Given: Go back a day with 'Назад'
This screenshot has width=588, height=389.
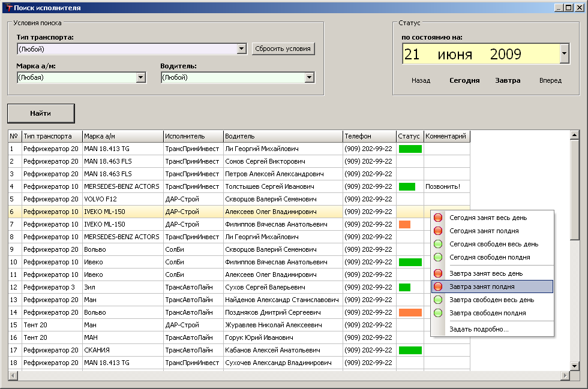Looking at the screenshot, I should (421, 80).
